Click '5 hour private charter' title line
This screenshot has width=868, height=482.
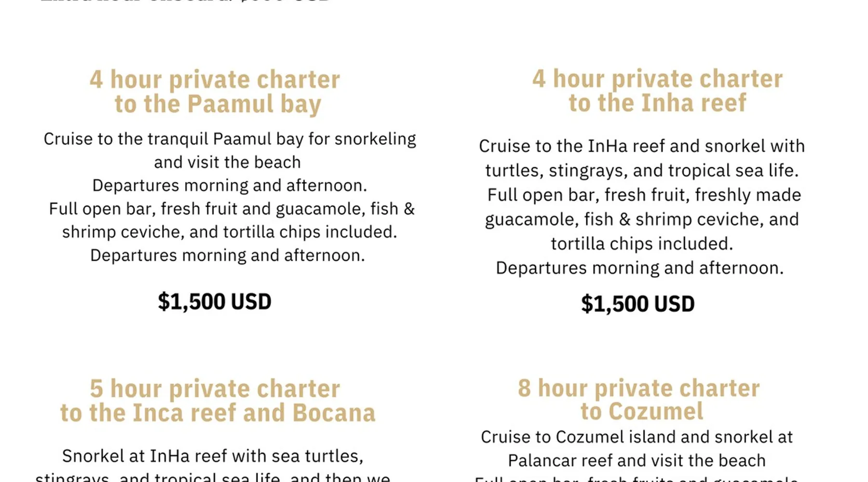click(x=215, y=388)
